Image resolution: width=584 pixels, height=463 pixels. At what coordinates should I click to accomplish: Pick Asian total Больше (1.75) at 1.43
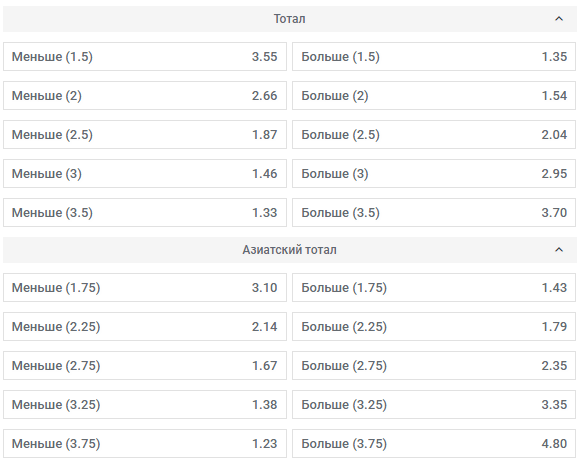tap(434, 288)
